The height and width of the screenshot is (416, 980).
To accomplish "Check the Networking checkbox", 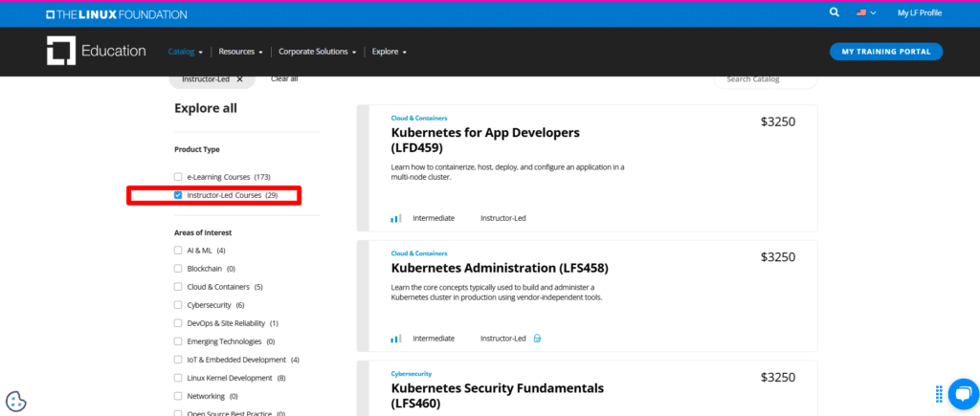I will 178,396.
